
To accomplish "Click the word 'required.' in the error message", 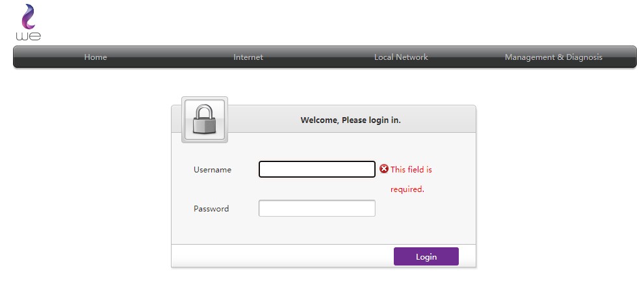I will point(407,189).
